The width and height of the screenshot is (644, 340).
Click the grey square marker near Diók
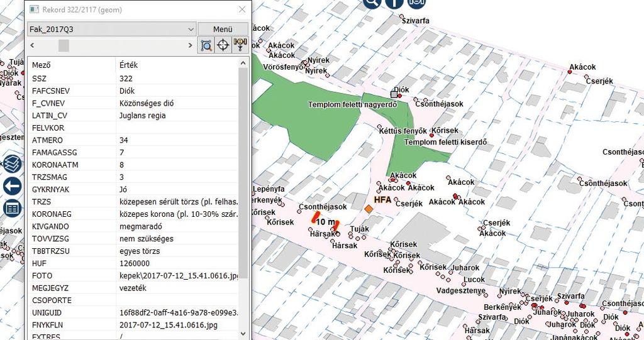pyautogui.click(x=394, y=94)
